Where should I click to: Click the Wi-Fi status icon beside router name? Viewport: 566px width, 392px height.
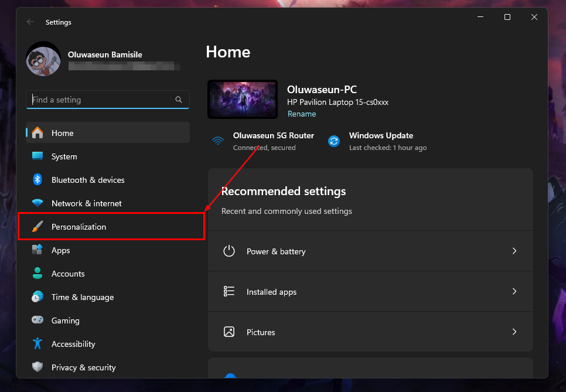[218, 141]
